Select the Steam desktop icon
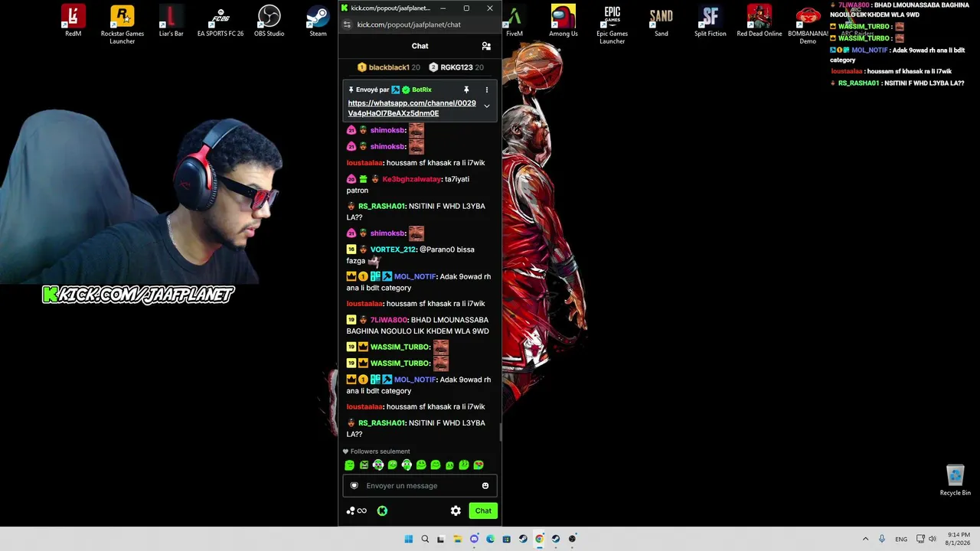 pyautogui.click(x=318, y=21)
